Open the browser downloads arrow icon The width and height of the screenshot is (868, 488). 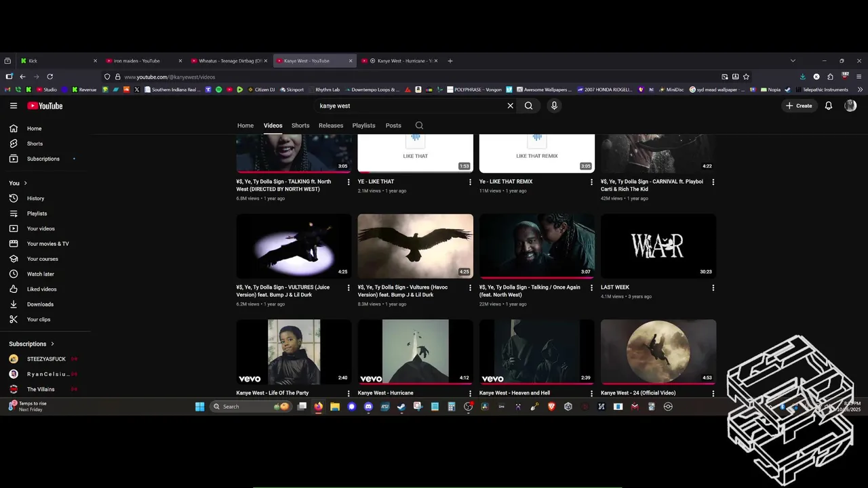pos(803,77)
